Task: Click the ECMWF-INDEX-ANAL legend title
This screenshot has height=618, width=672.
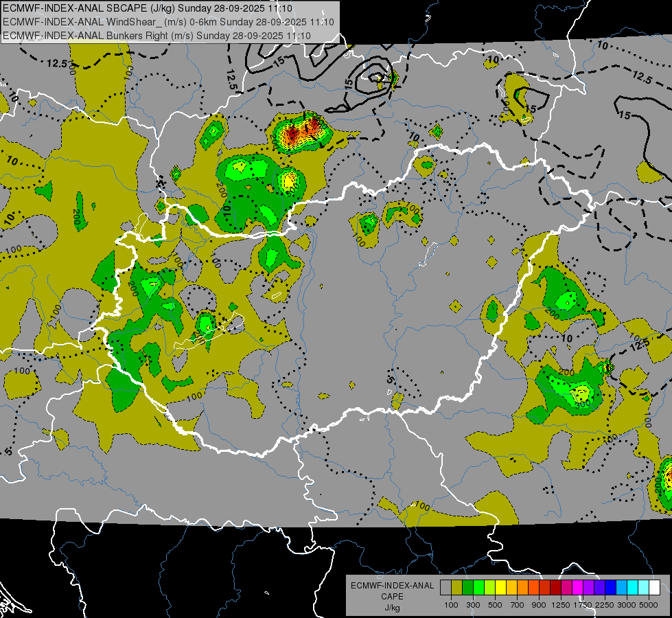Action: pos(392,586)
